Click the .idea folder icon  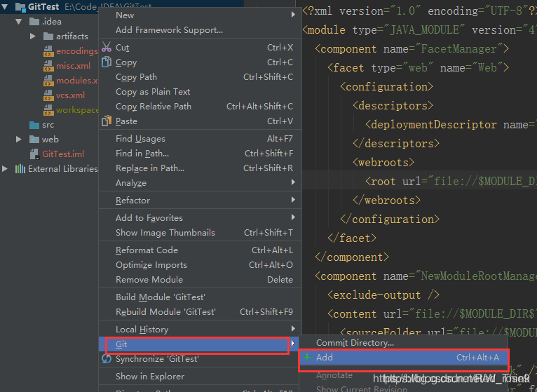(x=34, y=22)
